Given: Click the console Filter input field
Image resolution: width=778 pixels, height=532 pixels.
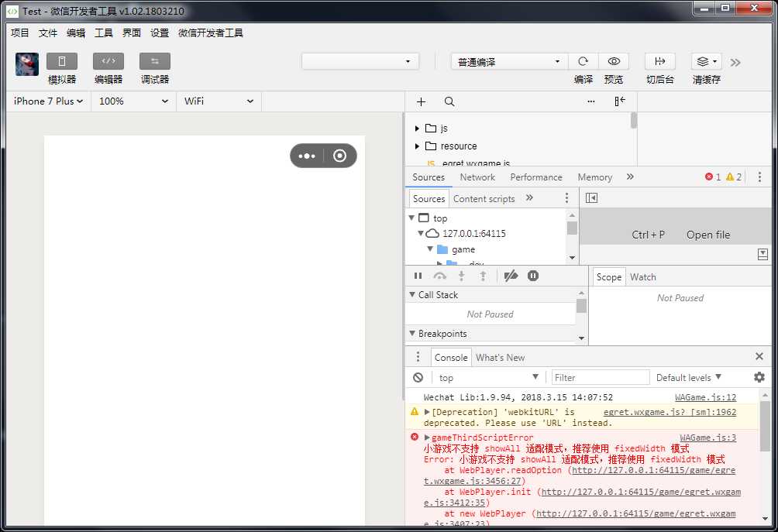Looking at the screenshot, I should (601, 378).
